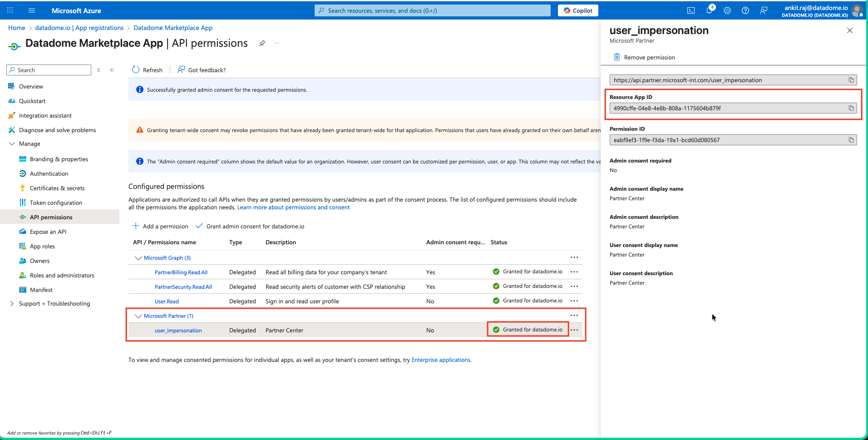
Task: Click the Remove permission trash icon
Action: 617,57
